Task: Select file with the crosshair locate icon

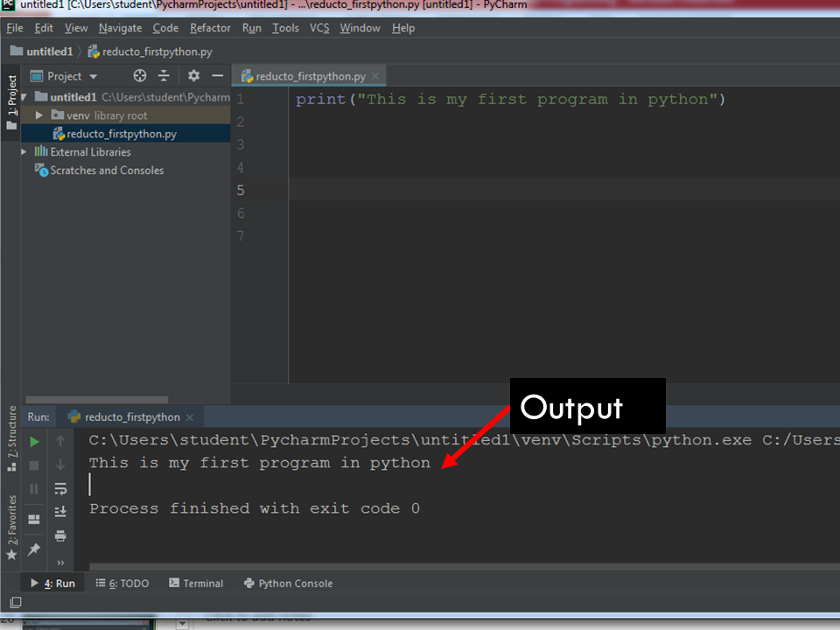Action: click(x=139, y=76)
